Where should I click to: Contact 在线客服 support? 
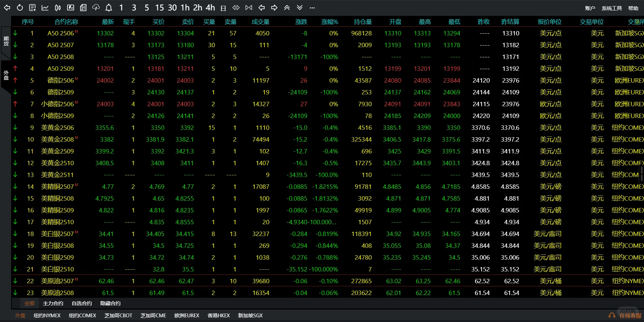625,316
